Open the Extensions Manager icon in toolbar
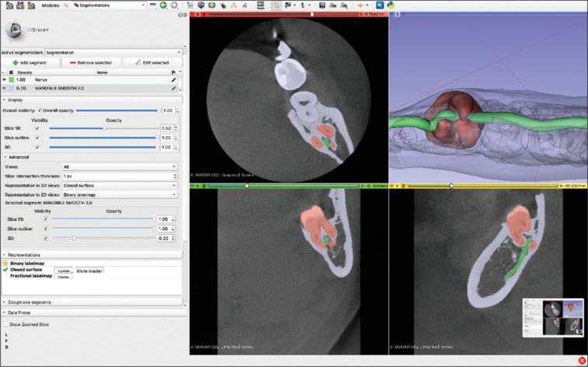The height and width of the screenshot is (367, 588). click(x=378, y=5)
